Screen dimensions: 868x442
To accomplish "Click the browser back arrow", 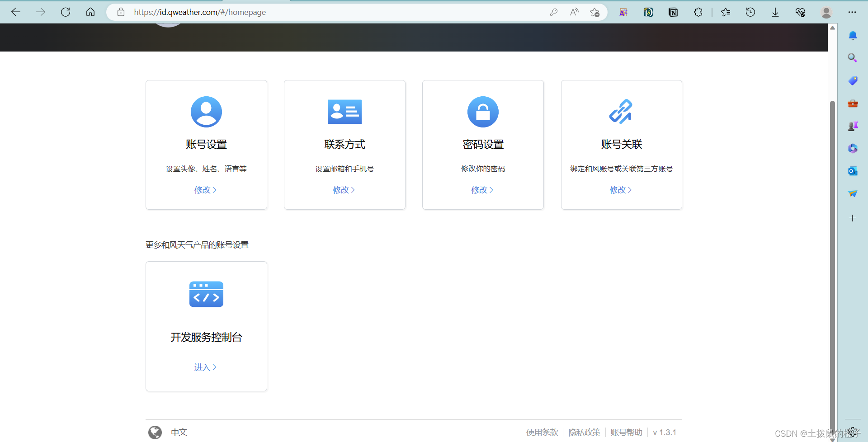I will pos(16,12).
